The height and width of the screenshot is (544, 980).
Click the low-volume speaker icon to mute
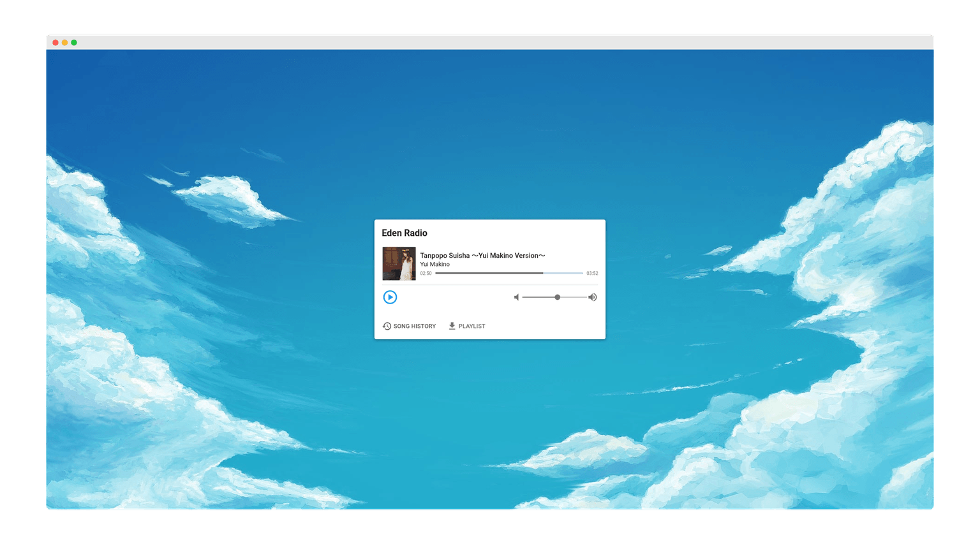pos(516,297)
